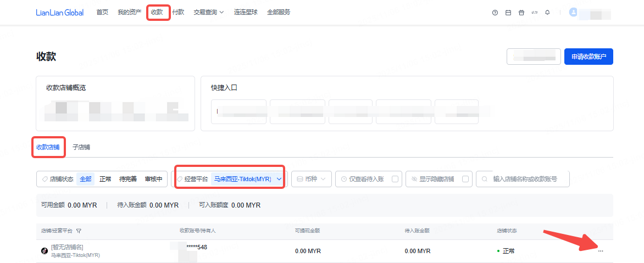Switch to the 子店铺 tab
This screenshot has width=644, height=263.
click(81, 147)
